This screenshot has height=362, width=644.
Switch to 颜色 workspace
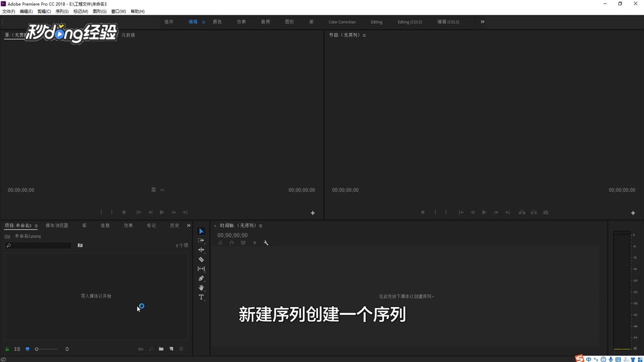pyautogui.click(x=217, y=22)
